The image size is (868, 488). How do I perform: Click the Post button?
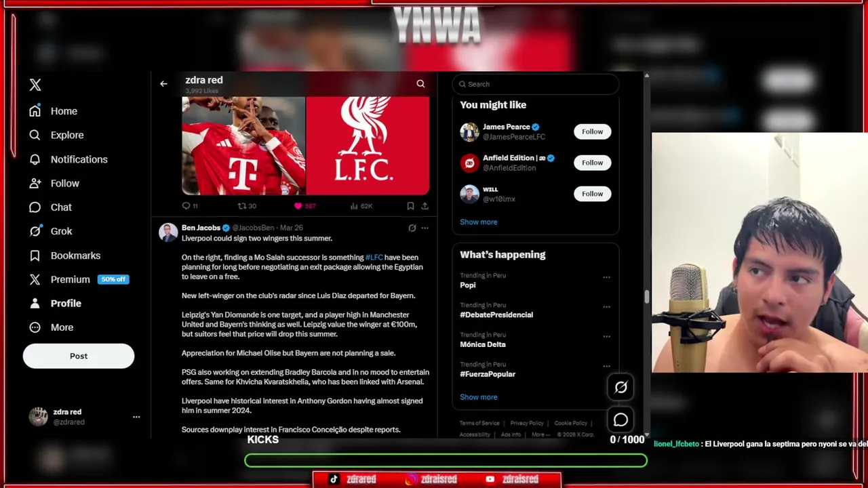[x=79, y=356]
